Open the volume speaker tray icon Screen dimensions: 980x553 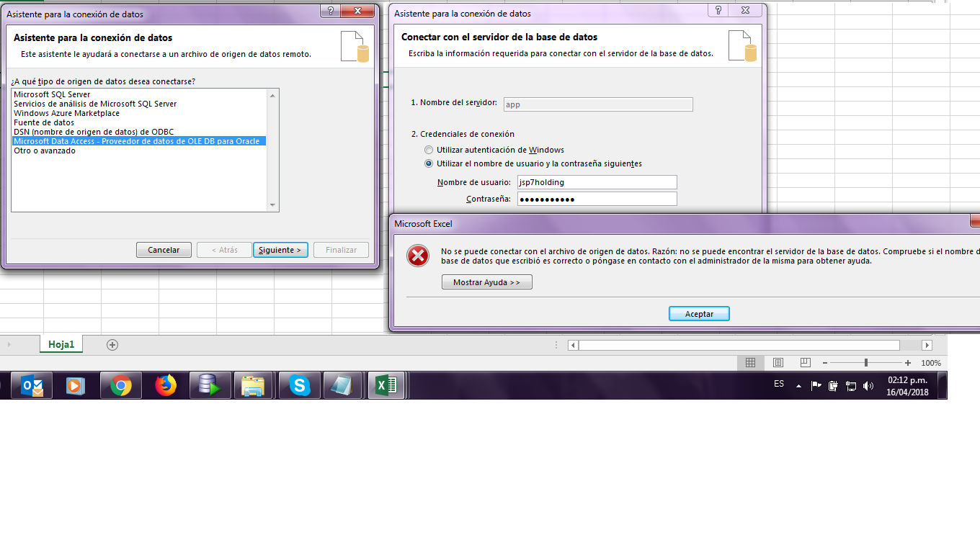[868, 386]
